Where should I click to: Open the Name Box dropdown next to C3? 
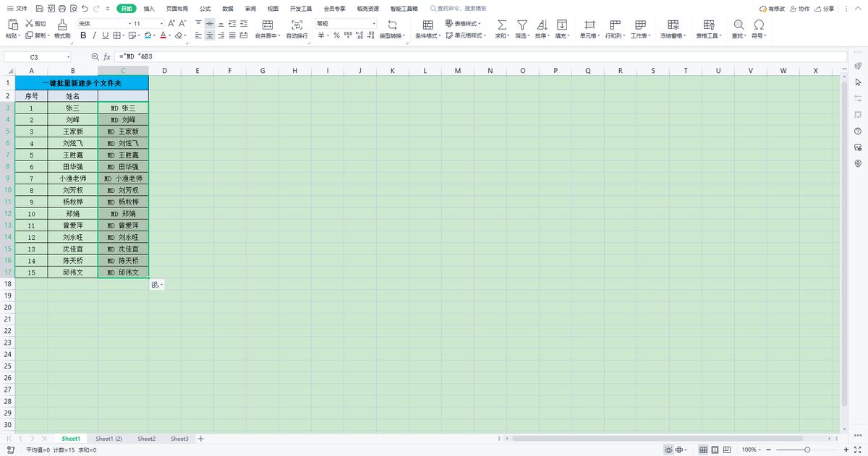pos(69,56)
